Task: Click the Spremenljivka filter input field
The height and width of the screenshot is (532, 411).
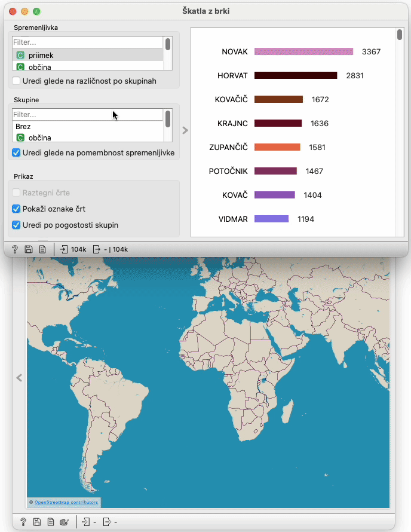Action: point(87,42)
